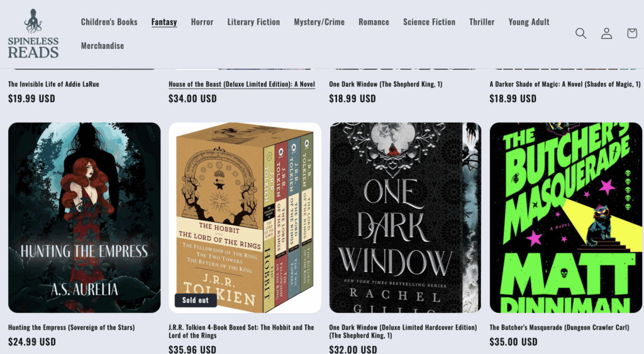
Task: Open One Dark Window deluxe cover image
Action: (x=406, y=218)
